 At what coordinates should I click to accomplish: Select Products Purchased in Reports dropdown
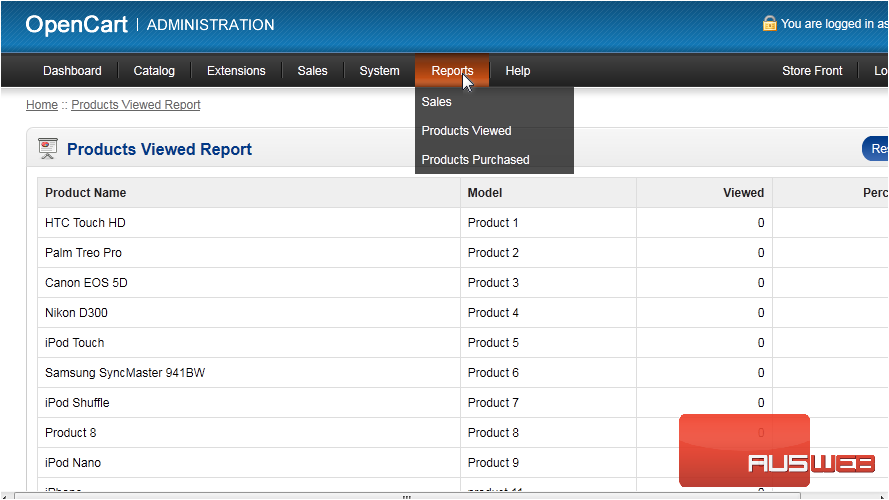(x=475, y=160)
